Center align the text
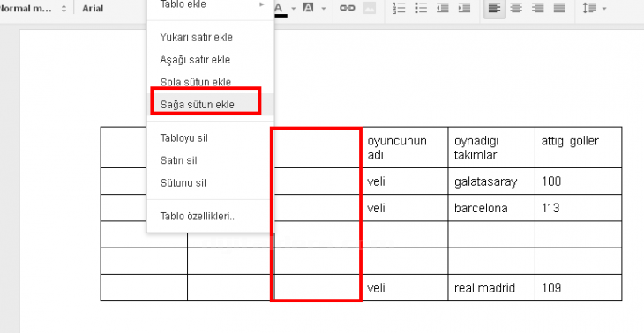Image resolution: width=644 pixels, height=333 pixels. click(x=516, y=8)
